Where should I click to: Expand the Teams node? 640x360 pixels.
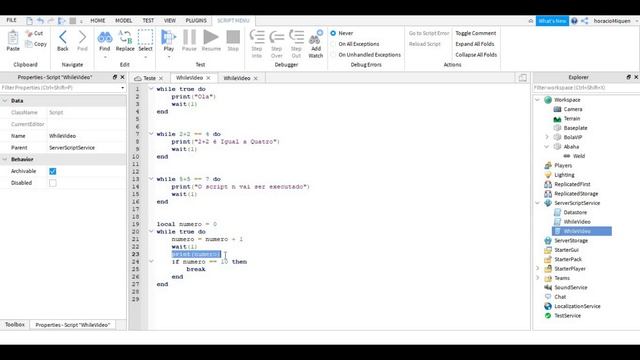pos(537,278)
